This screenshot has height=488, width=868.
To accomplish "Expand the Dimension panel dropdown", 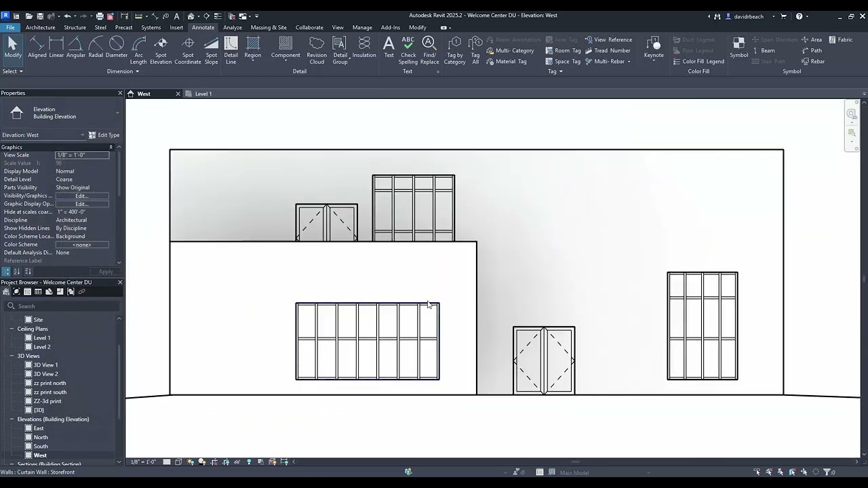I will [x=123, y=71].
